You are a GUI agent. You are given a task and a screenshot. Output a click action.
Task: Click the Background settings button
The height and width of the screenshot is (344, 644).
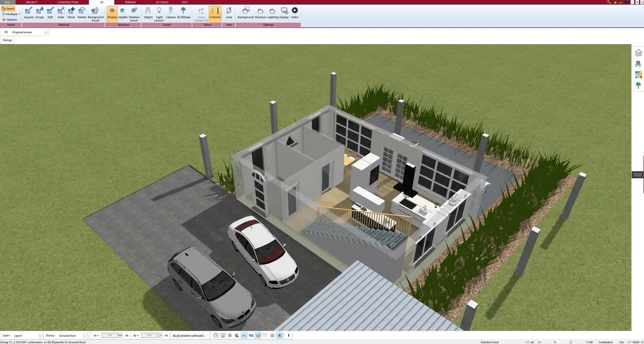(x=246, y=13)
